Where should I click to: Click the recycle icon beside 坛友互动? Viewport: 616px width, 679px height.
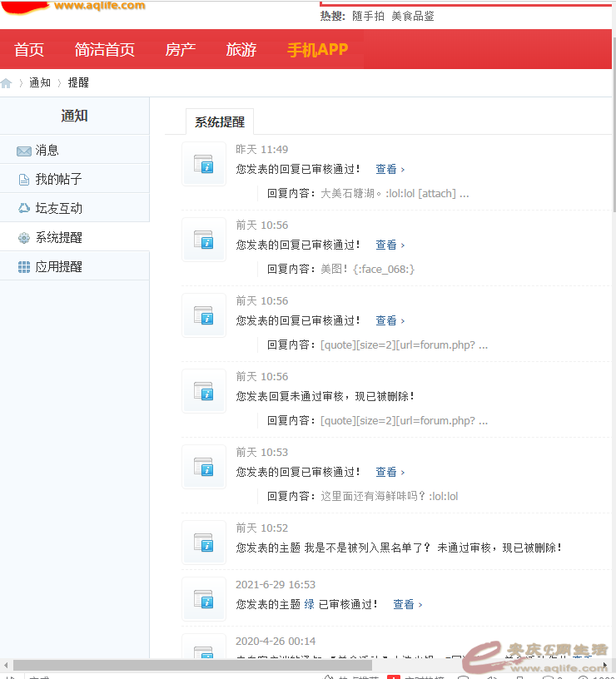24,209
